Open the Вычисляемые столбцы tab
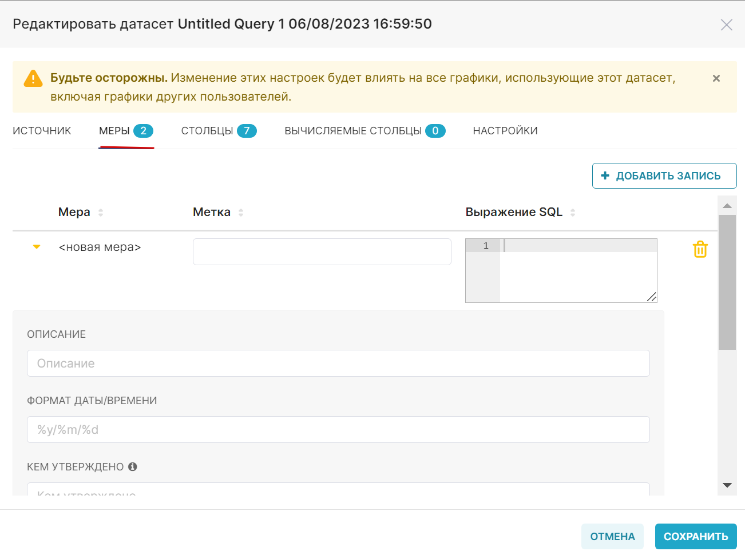Viewport: 745px width, 559px height. (364, 131)
